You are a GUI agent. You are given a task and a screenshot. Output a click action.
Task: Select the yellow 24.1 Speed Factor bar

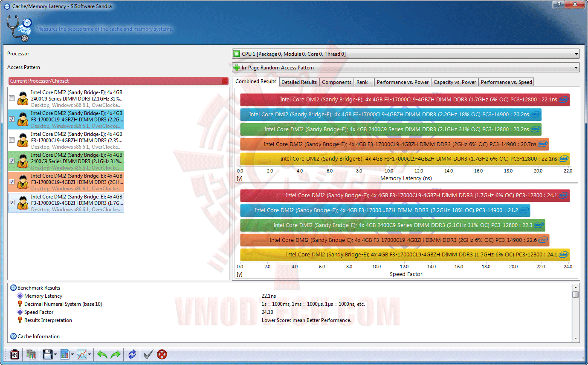(x=405, y=255)
